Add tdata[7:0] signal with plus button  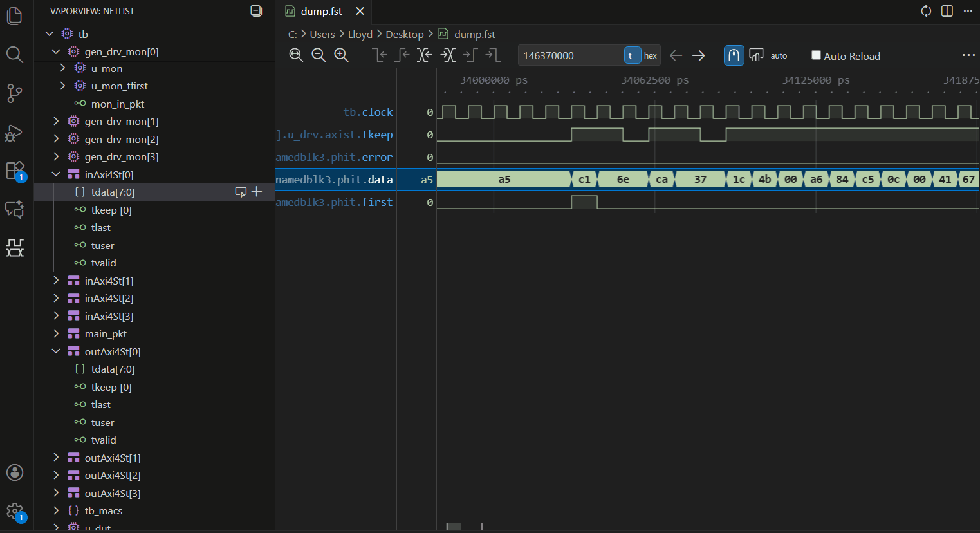pos(257,192)
